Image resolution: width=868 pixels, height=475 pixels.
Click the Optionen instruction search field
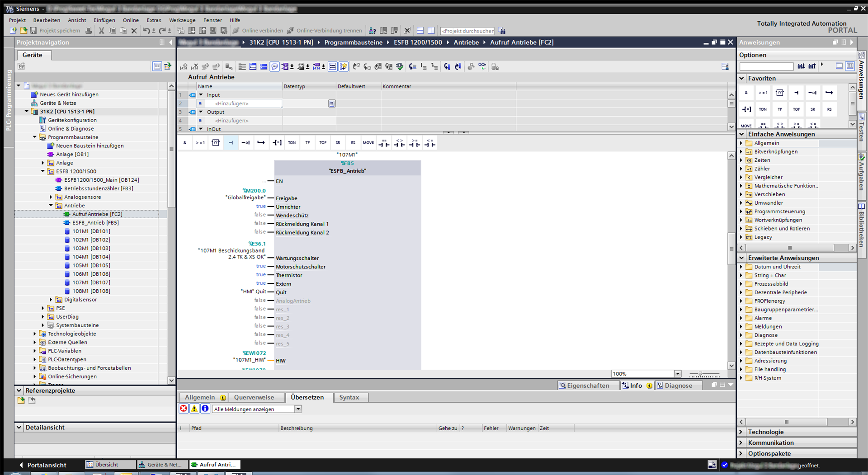point(766,66)
